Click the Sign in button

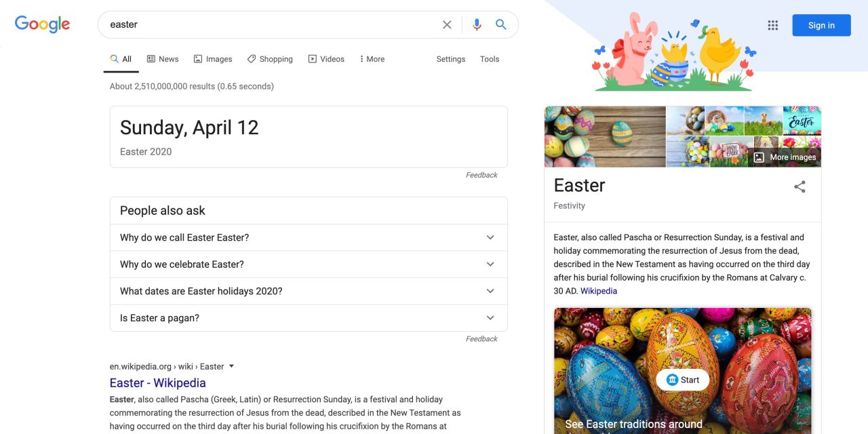click(x=821, y=24)
